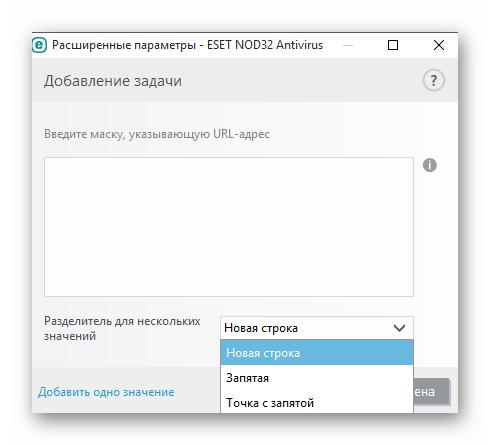Click the ESET logo in title bar
The height and width of the screenshot is (445, 490).
pyautogui.click(x=39, y=45)
